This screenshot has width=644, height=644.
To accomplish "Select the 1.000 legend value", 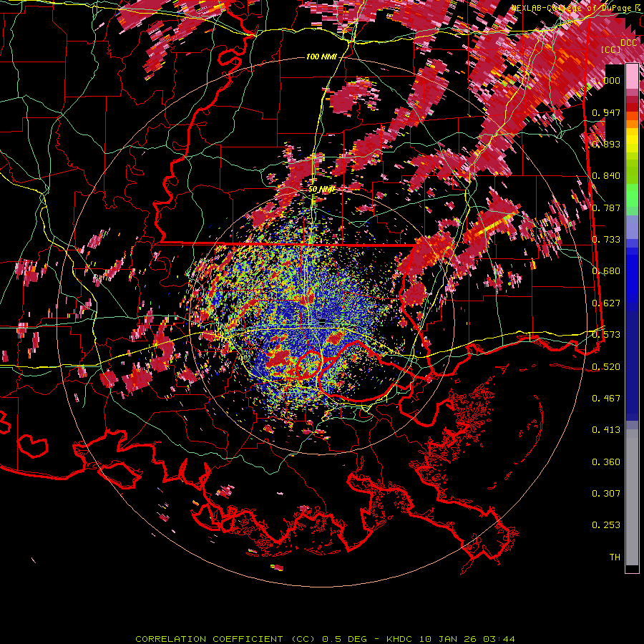I will [x=606, y=80].
